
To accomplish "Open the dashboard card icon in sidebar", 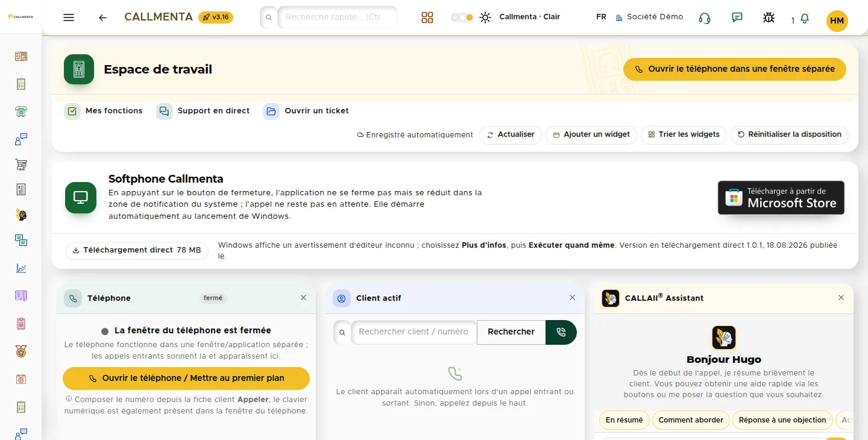I will coord(21,57).
